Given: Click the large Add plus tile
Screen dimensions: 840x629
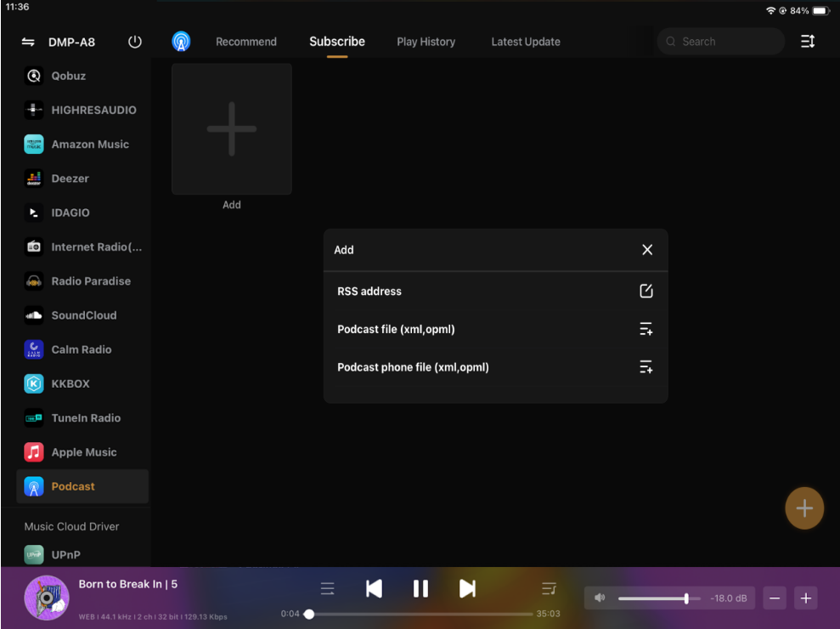Looking at the screenshot, I should click(x=232, y=128).
